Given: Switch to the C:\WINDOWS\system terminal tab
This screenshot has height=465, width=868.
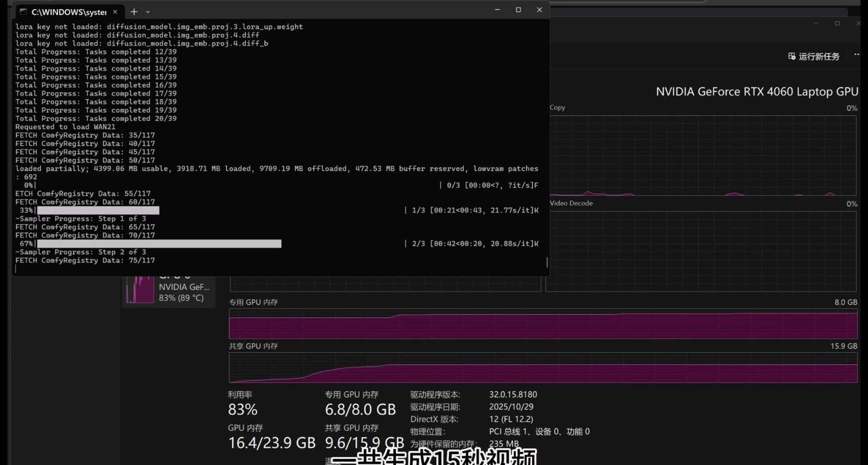Looking at the screenshot, I should coord(68,11).
